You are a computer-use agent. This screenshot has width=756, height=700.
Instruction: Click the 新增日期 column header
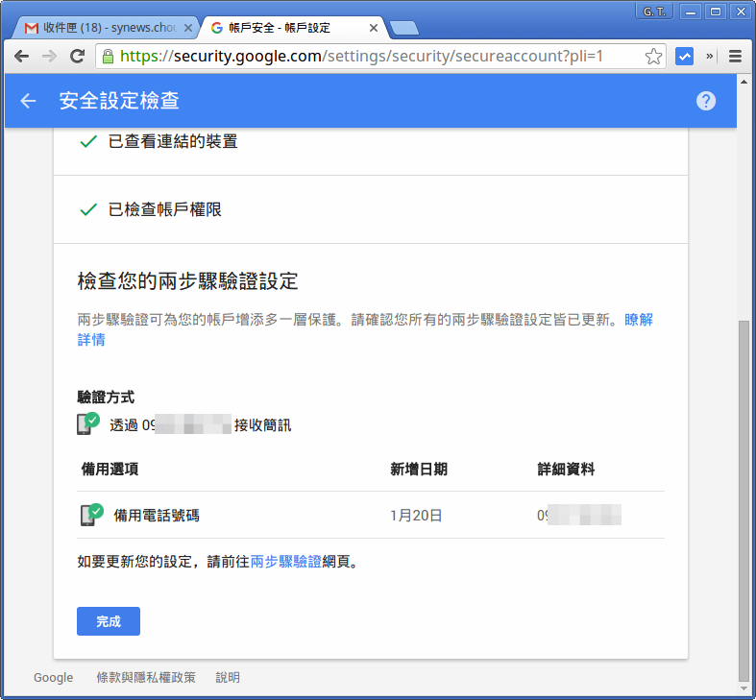point(419,470)
